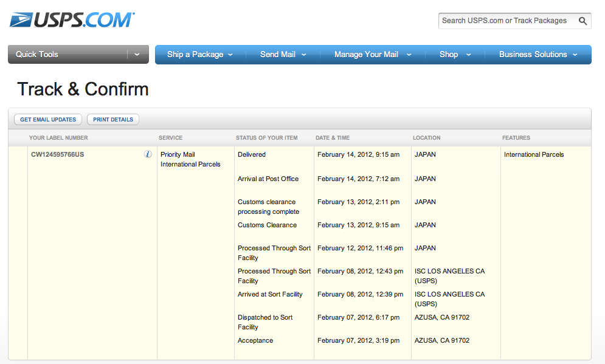The height and width of the screenshot is (364, 605).
Task: Select date February 13, 2012, 2:11 pm
Action: click(359, 202)
